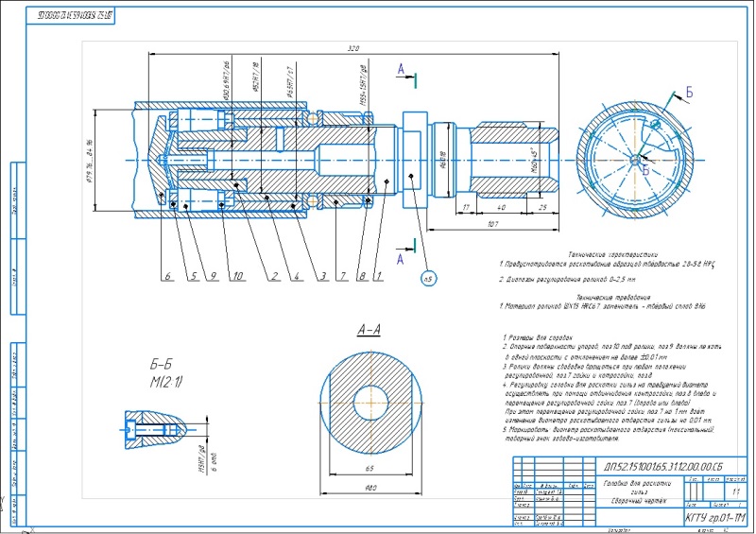Click the section title Б-Б
Viewport: 756px width, 534px height.
click(161, 364)
